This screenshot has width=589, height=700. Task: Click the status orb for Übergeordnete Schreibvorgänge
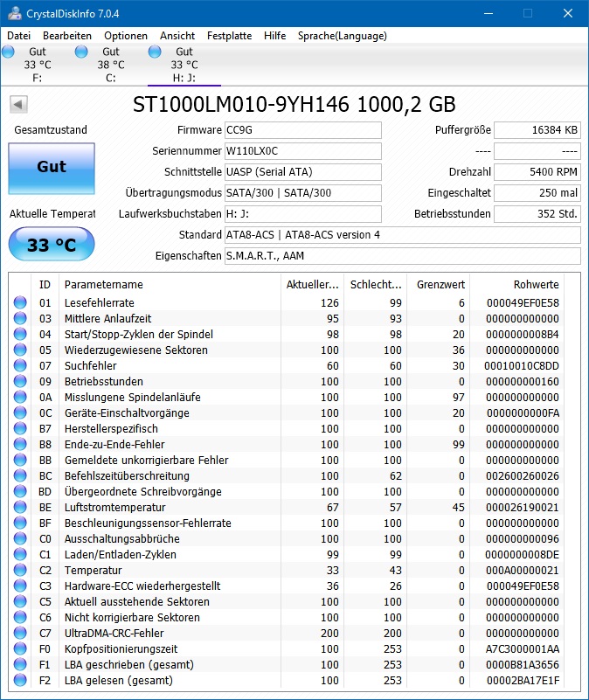pos(20,491)
